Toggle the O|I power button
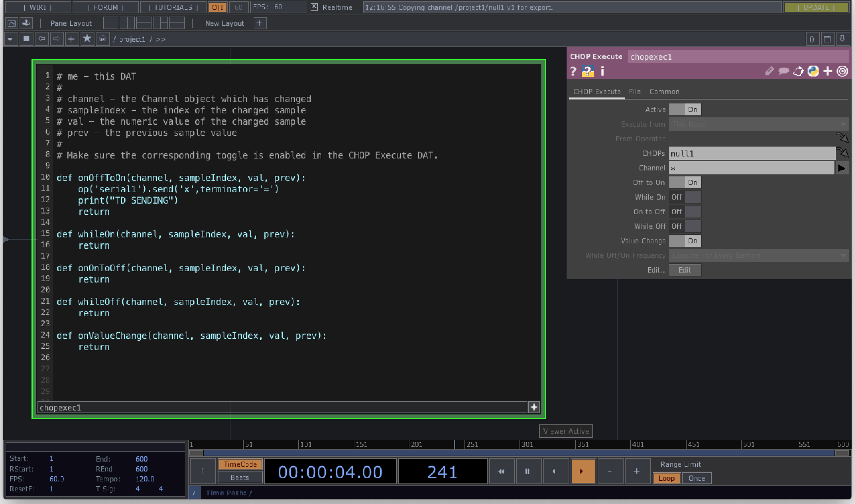Screen dimensions: 855x504 (x=218, y=7)
